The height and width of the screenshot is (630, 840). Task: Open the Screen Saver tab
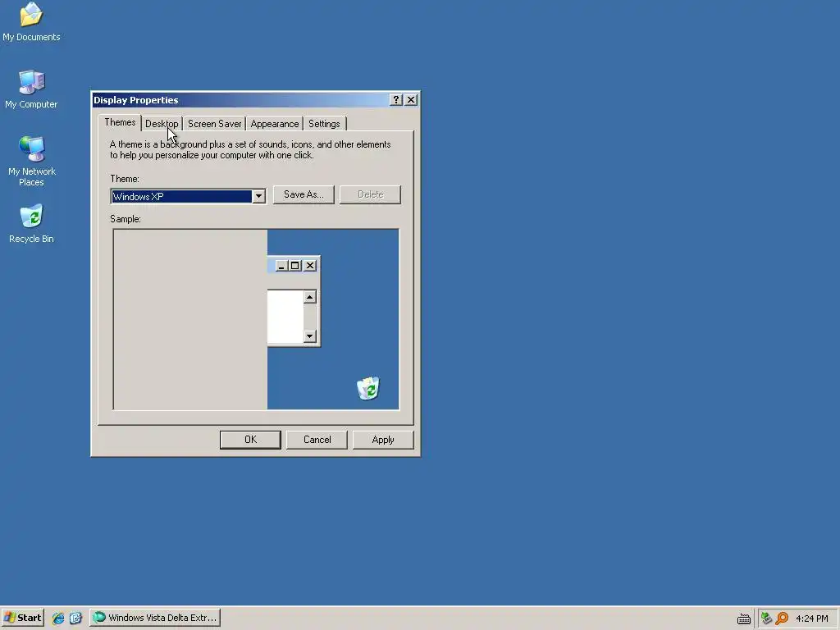tap(214, 124)
